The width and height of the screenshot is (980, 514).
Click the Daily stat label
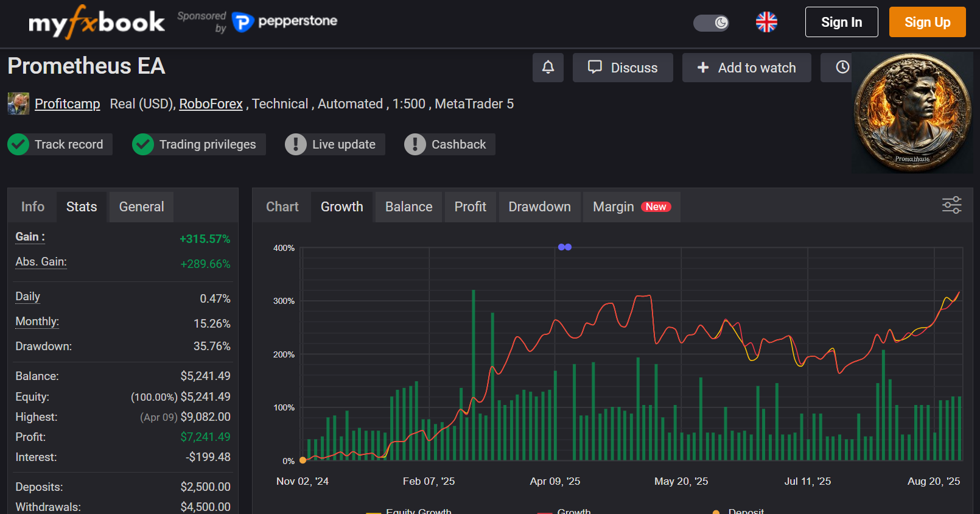[x=27, y=297]
